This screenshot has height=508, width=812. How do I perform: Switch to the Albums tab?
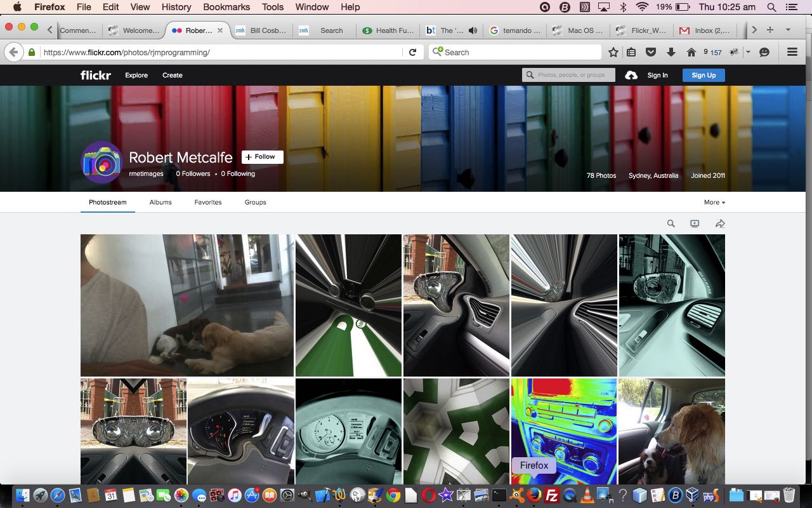pyautogui.click(x=160, y=202)
